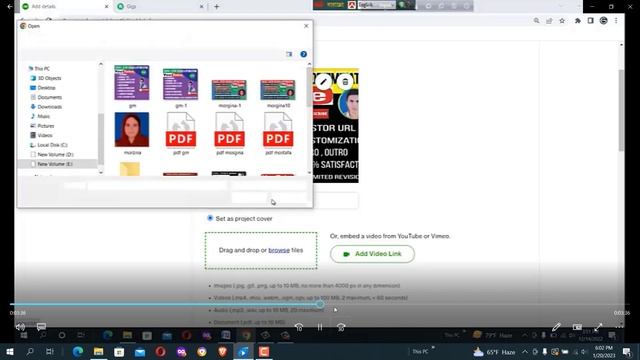Image resolution: width=640 pixels, height=360 pixels.
Task: Bookmark the page with the star icon
Action: click(x=562, y=20)
